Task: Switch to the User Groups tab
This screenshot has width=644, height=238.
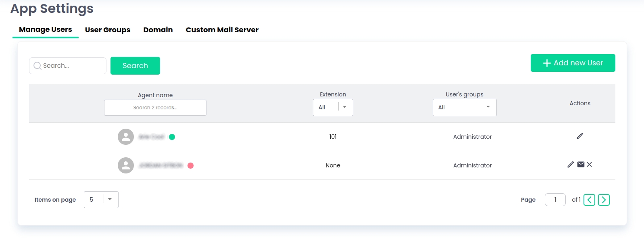Action: (108, 30)
